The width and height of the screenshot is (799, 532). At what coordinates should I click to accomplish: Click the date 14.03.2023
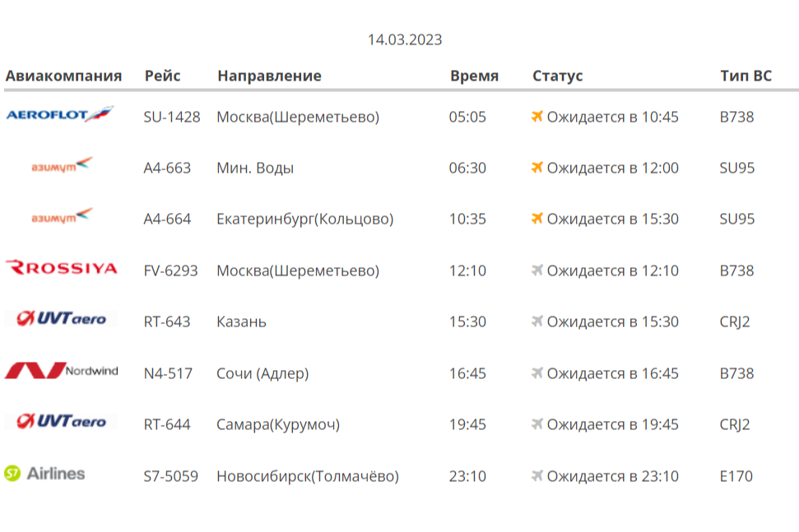[x=405, y=39]
